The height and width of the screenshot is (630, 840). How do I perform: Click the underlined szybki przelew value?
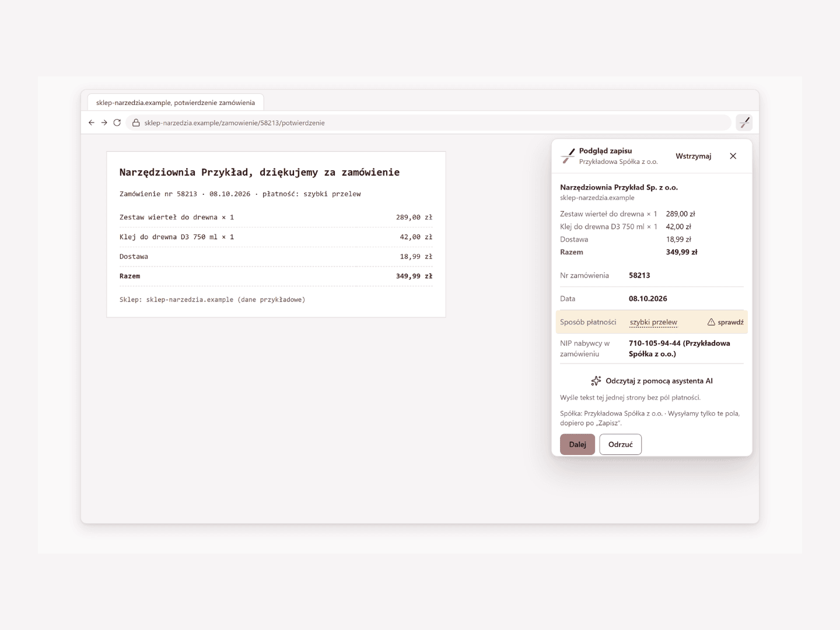coord(653,322)
